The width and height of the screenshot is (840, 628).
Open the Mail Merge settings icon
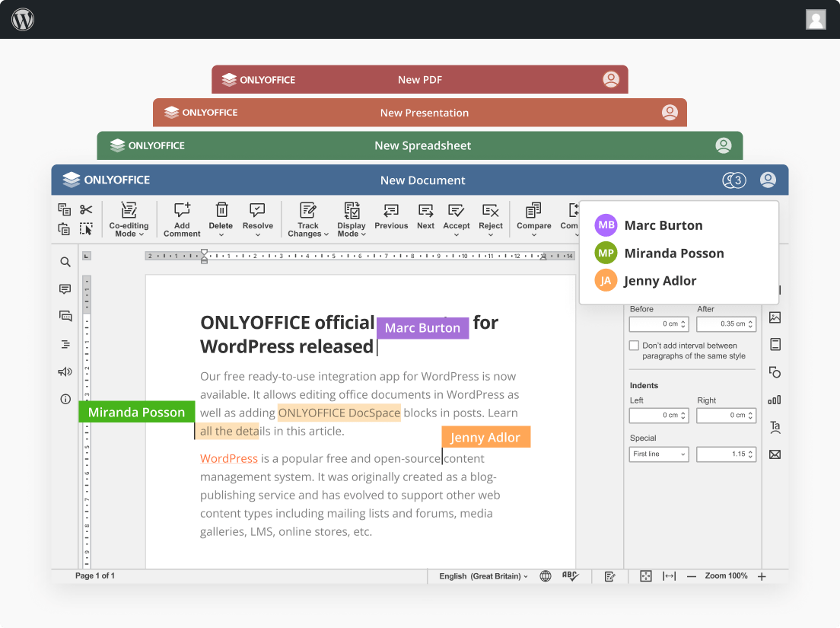pos(775,454)
